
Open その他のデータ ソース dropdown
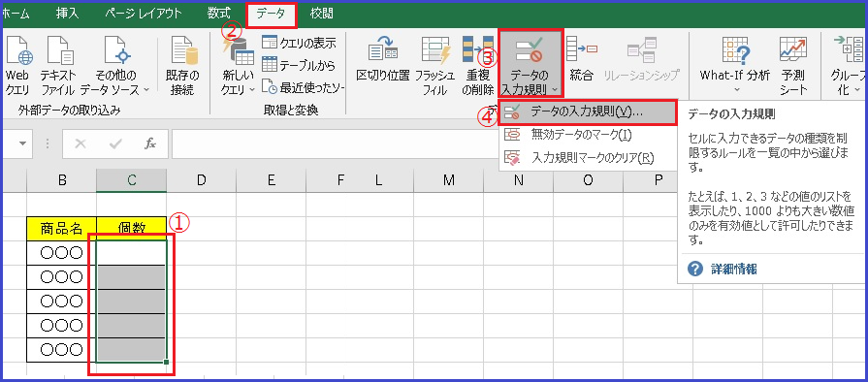coord(114,65)
